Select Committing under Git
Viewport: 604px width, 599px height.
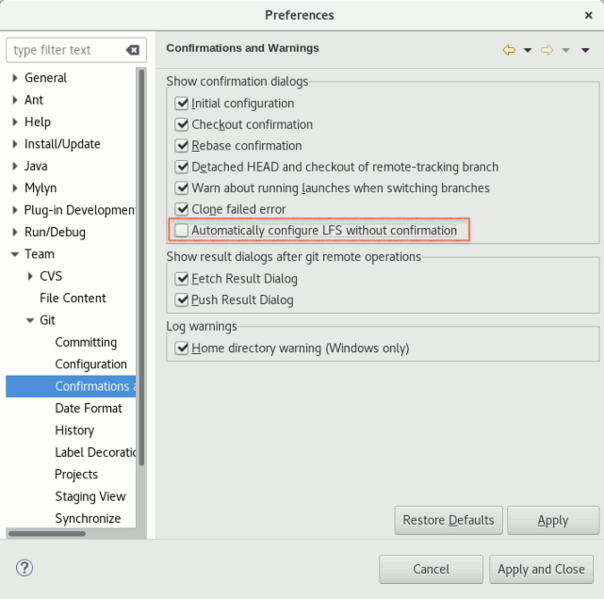coord(86,342)
